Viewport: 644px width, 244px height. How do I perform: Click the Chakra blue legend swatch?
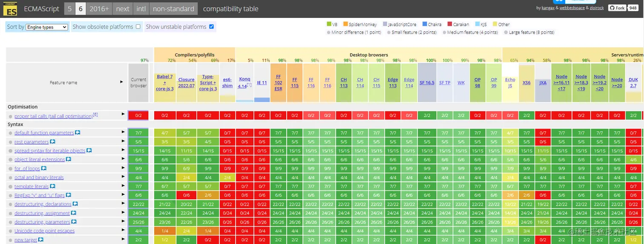tap(425, 24)
